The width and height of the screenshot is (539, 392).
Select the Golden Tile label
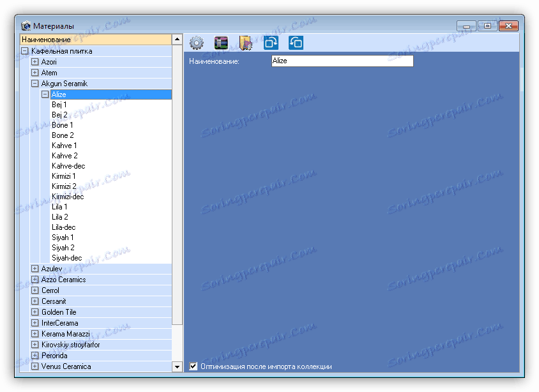59,312
